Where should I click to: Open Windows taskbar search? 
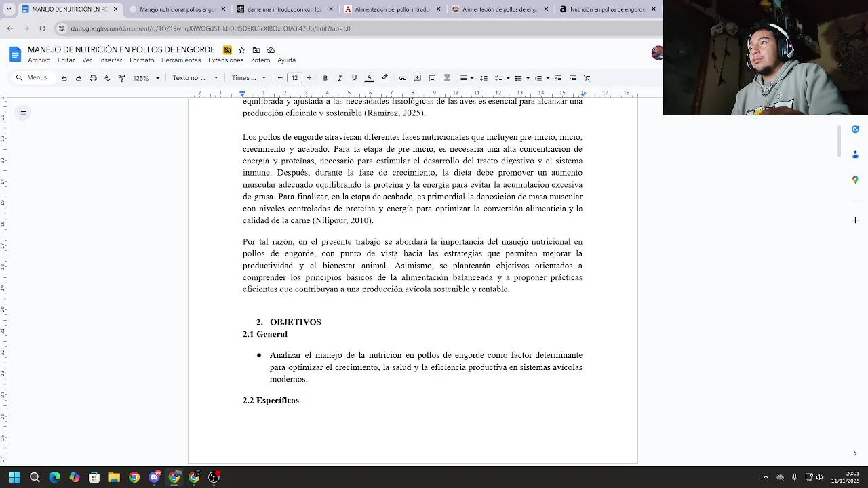tap(35, 477)
